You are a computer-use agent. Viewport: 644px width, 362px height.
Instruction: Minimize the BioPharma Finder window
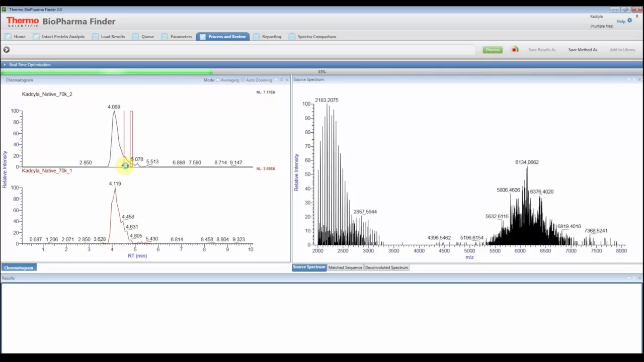[x=615, y=10]
